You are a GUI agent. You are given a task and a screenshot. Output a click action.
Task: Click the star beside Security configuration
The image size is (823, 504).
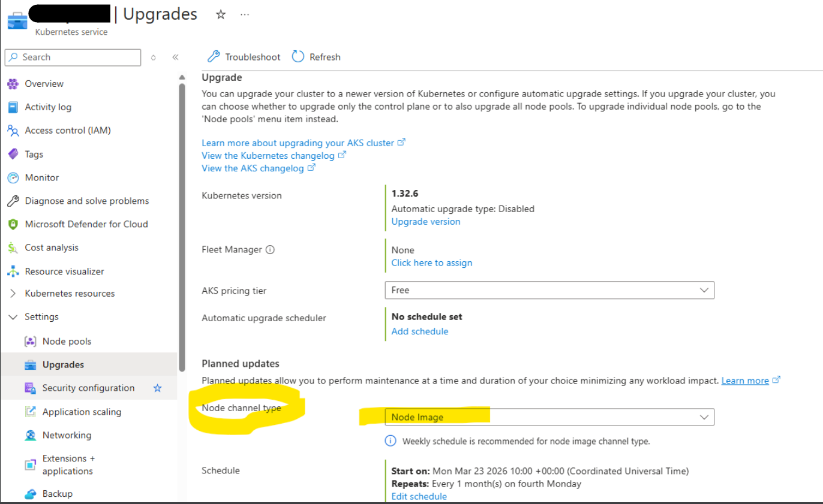pyautogui.click(x=158, y=388)
